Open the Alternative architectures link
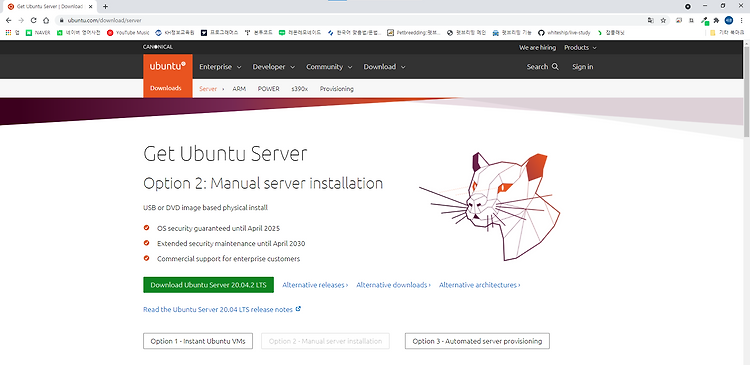The width and height of the screenshot is (750, 365). (480, 285)
